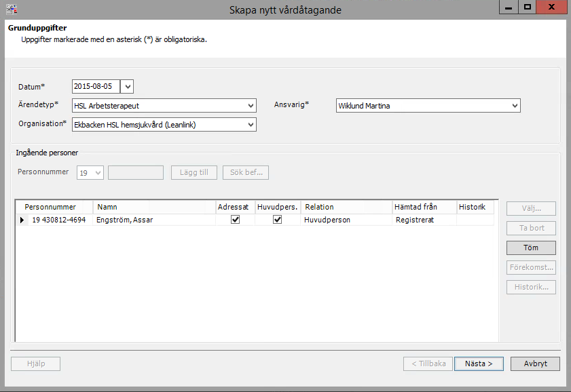Click into the Datum date field

pos(96,87)
